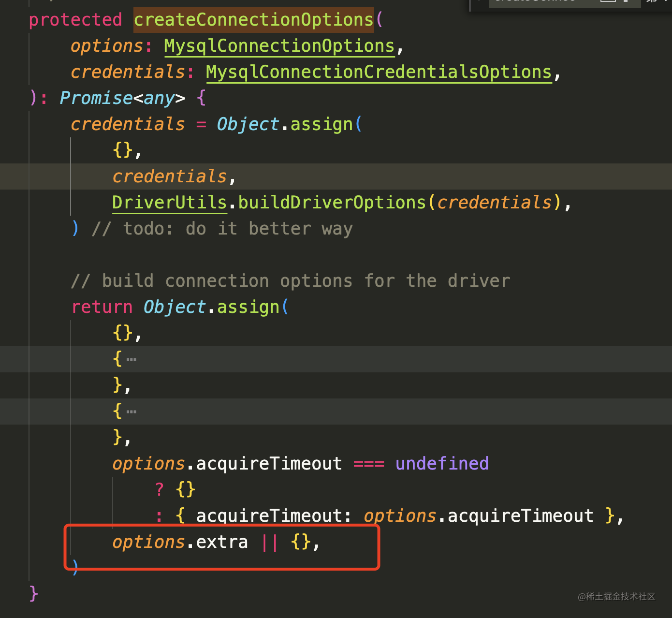Click 'assign' in 'credentials = Object.assign('
Screen dimensions: 672x618
321,124
